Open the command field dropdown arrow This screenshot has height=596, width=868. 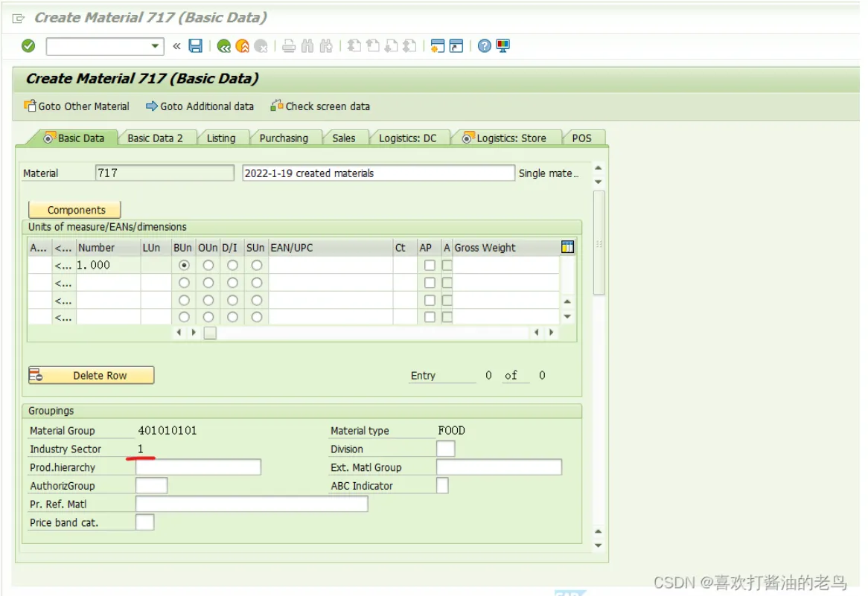pyautogui.click(x=155, y=46)
